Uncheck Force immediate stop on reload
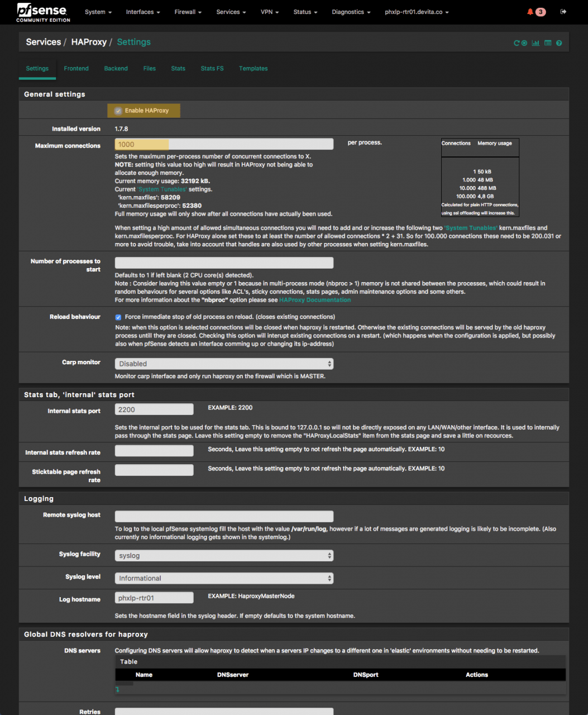Viewport: 588px width, 715px height. (118, 317)
